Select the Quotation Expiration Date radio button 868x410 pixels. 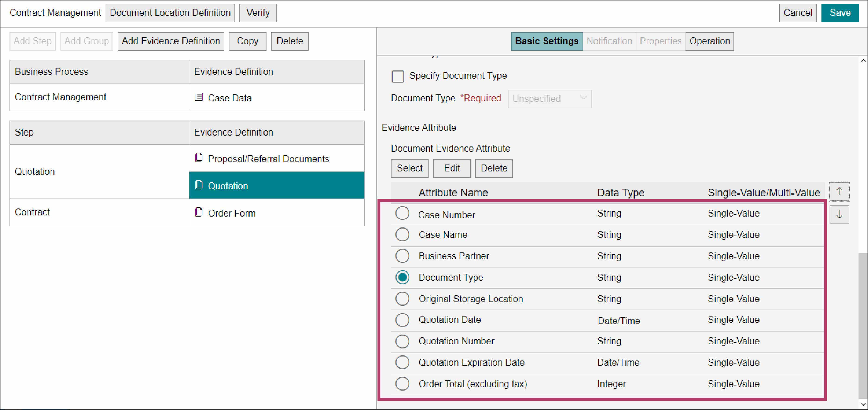point(402,363)
